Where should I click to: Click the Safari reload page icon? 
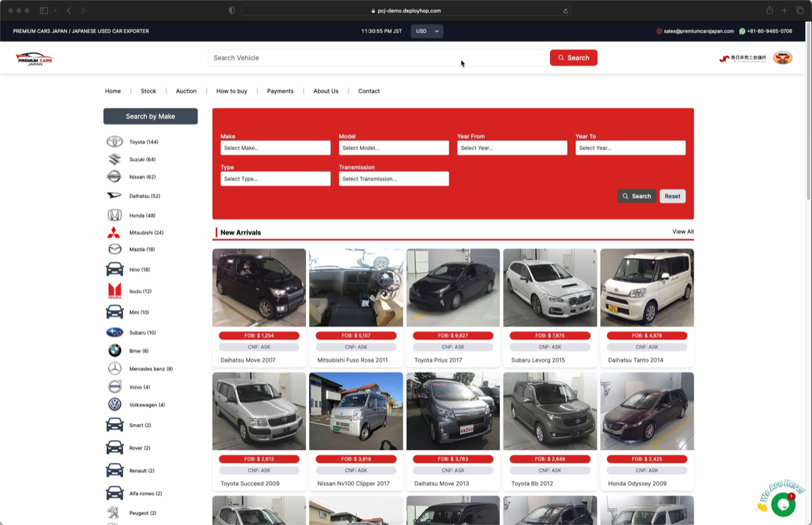click(565, 11)
